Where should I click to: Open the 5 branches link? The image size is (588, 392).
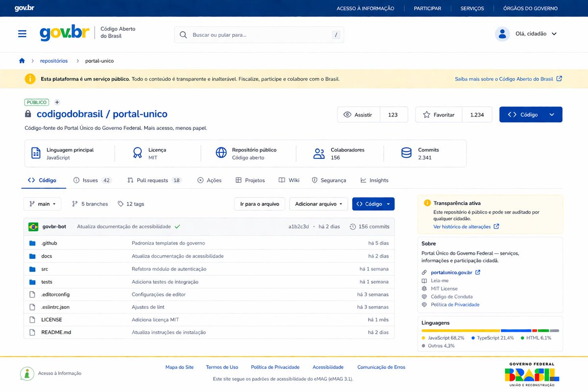[90, 204]
